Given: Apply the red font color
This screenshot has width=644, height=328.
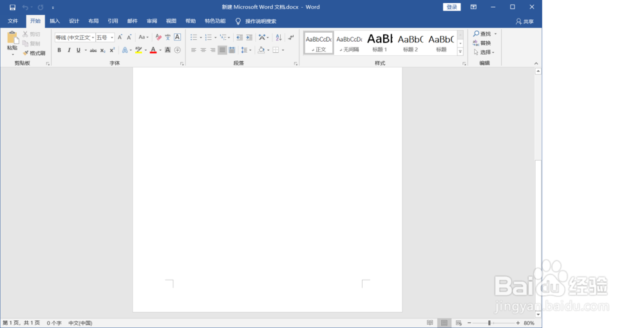Looking at the screenshot, I should 153,50.
